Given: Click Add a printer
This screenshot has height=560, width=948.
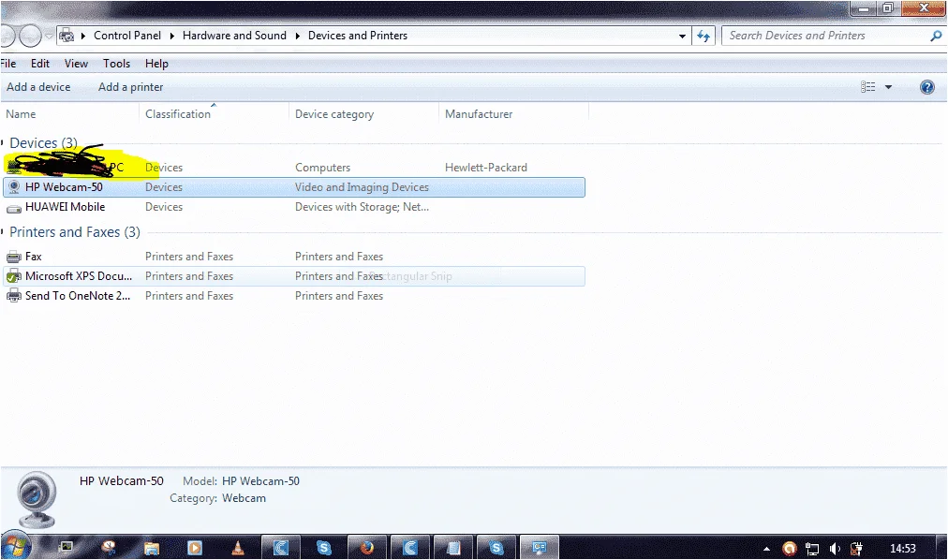Looking at the screenshot, I should (x=130, y=87).
